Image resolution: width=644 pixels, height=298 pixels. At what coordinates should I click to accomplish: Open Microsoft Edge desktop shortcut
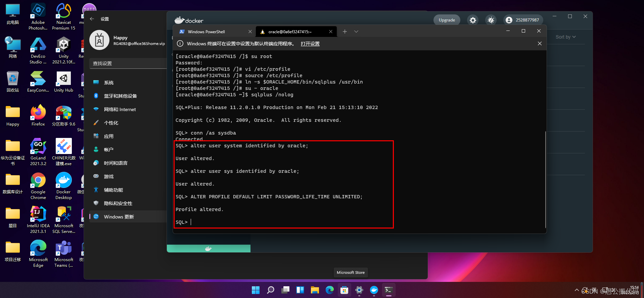point(38,254)
